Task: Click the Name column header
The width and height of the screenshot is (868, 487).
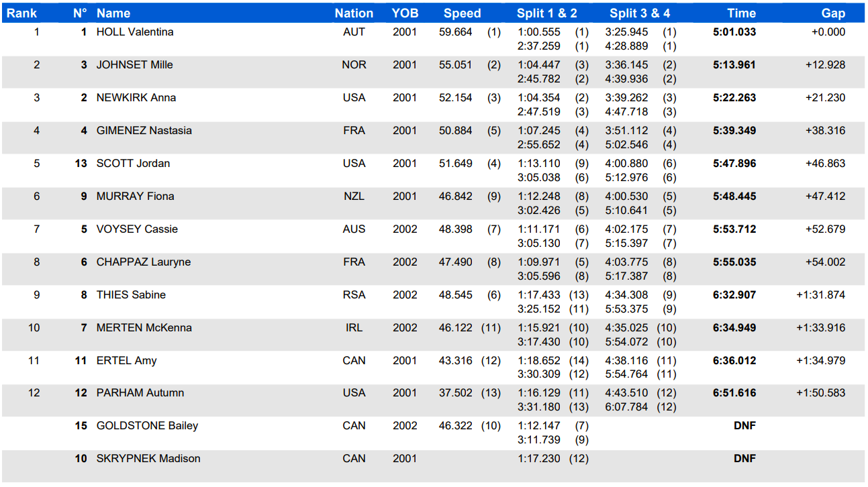Action: (113, 13)
